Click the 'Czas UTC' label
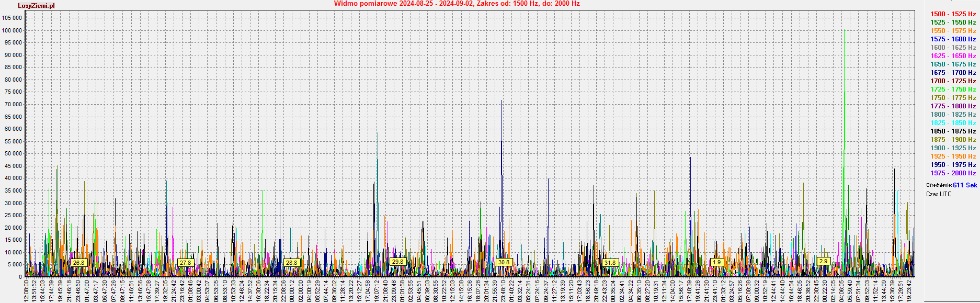 pyautogui.click(x=939, y=194)
